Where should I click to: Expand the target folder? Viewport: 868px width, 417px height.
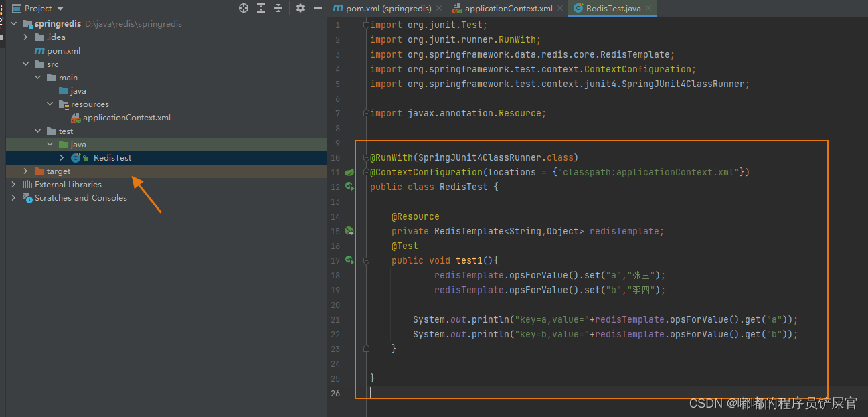(26, 171)
